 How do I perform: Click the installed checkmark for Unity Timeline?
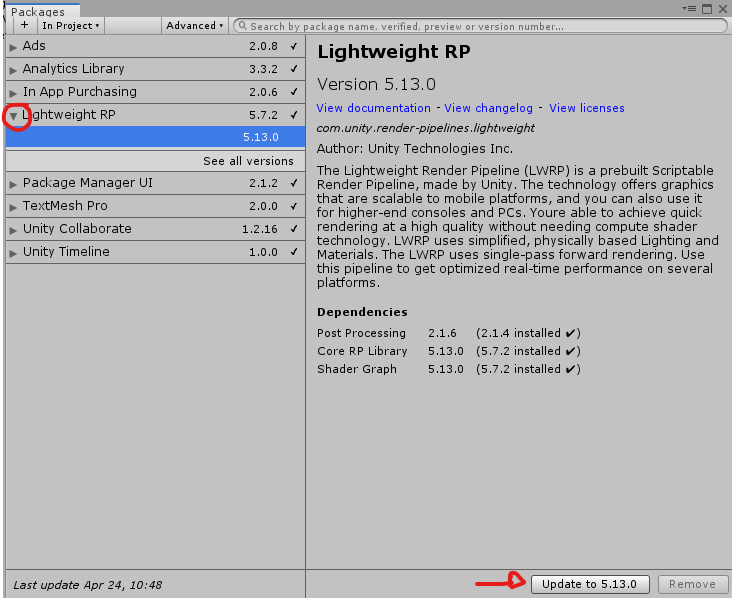click(294, 252)
